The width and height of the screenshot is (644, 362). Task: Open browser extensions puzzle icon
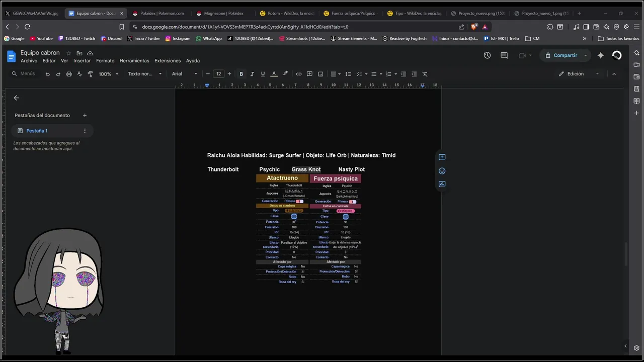550,27
